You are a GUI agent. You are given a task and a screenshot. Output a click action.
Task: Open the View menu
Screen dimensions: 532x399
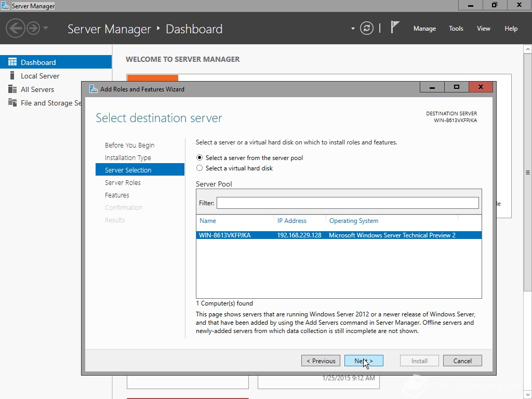483,29
